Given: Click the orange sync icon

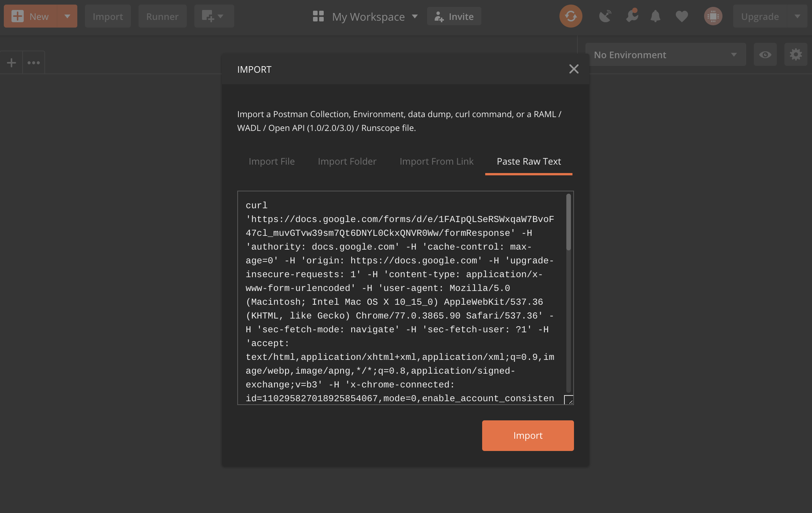Looking at the screenshot, I should [x=571, y=16].
